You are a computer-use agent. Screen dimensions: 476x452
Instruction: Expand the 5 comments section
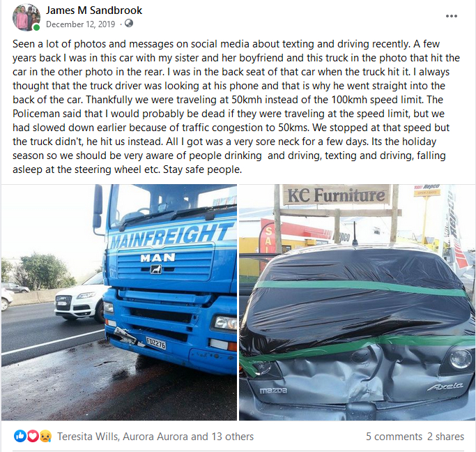point(394,437)
